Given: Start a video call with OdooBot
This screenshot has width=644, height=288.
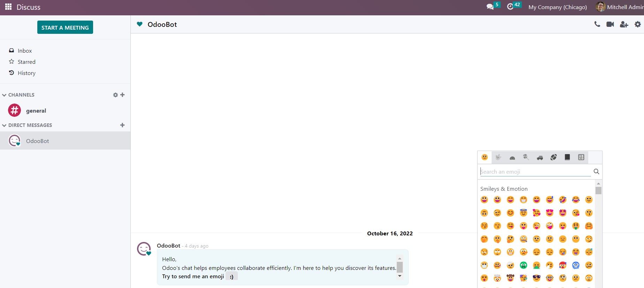Looking at the screenshot, I should [x=610, y=24].
